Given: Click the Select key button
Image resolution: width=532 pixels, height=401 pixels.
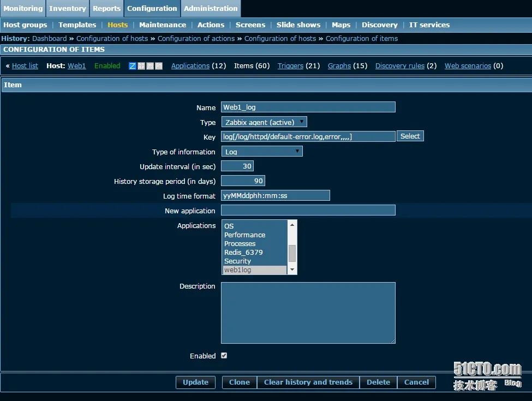Looking at the screenshot, I should tap(410, 136).
